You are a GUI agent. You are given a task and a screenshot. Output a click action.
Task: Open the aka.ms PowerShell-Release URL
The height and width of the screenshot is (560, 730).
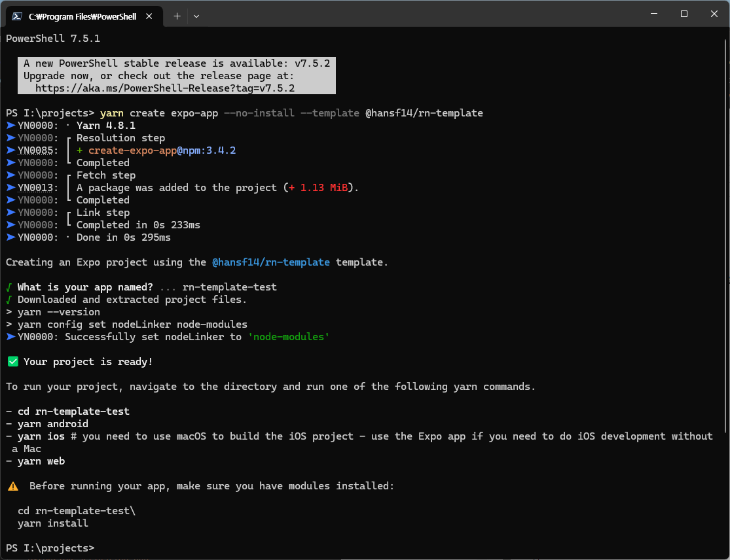tap(165, 88)
